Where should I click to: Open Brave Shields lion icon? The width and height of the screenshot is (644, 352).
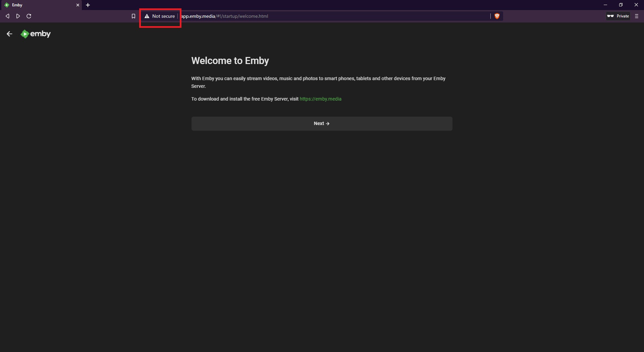pyautogui.click(x=497, y=16)
